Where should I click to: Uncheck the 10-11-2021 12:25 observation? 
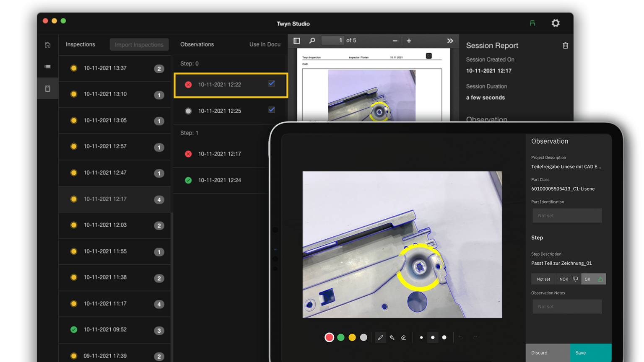pos(271,110)
